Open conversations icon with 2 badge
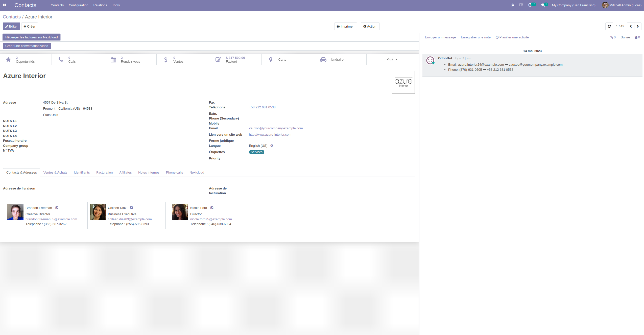 pyautogui.click(x=544, y=5)
